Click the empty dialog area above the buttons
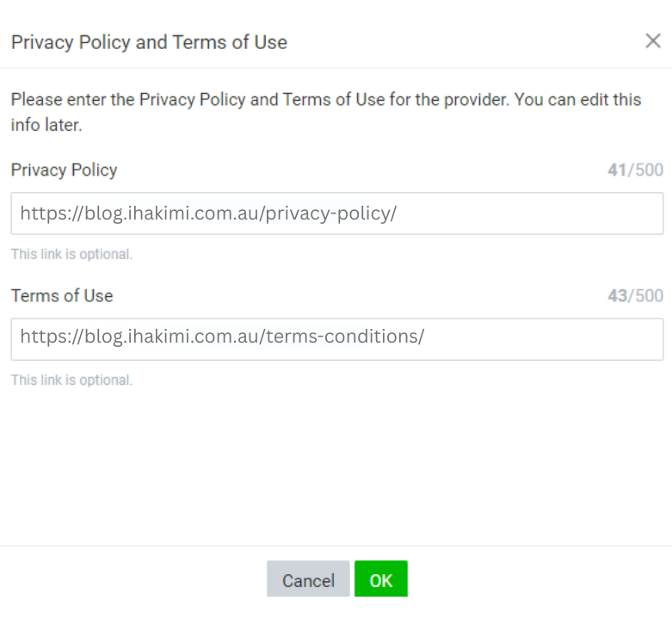This screenshot has width=672, height=619. 336,465
